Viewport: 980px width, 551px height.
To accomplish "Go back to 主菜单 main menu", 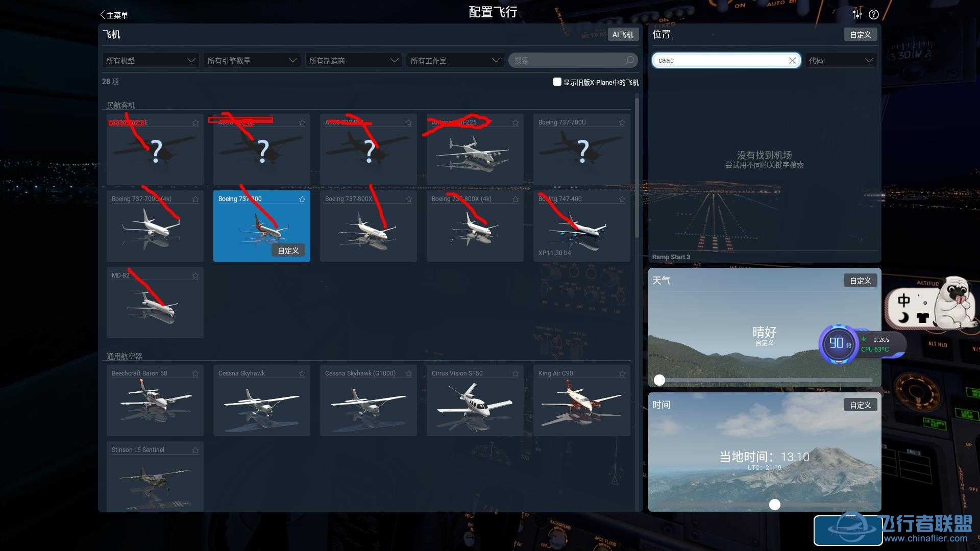I will tap(114, 15).
